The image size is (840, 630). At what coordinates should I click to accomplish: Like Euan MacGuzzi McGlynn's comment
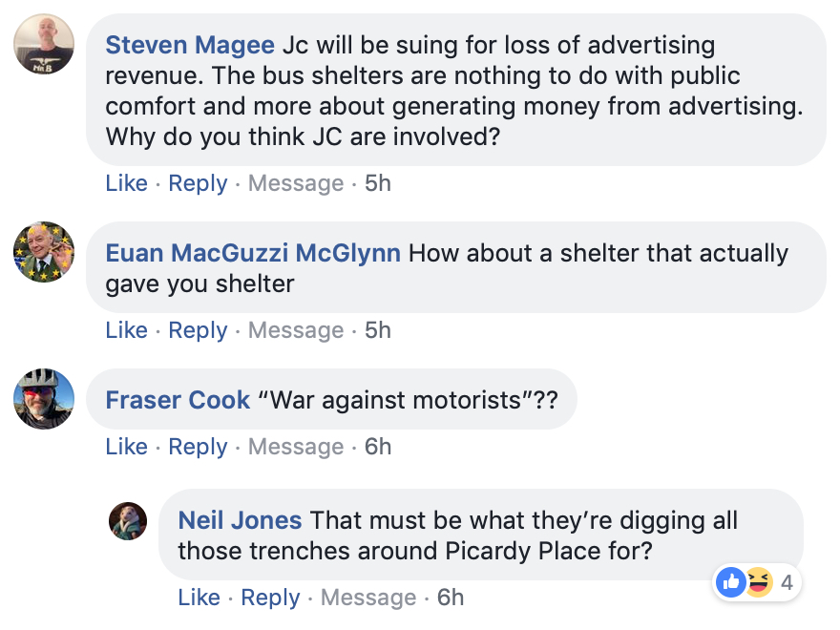tap(126, 330)
